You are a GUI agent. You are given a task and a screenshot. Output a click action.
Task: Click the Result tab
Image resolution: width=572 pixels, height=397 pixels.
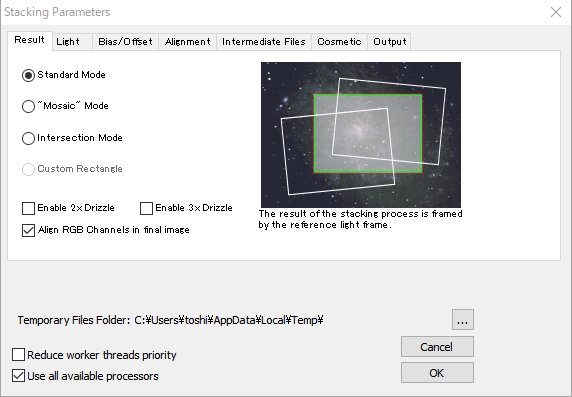(x=30, y=40)
